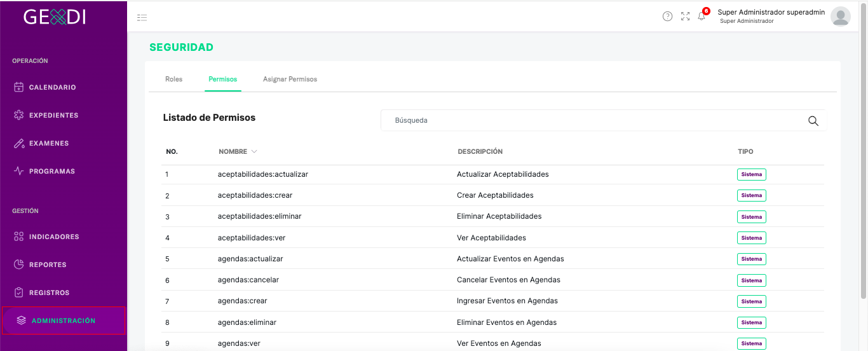
Task: Click description Actualizar Aceptabilidades
Action: pyautogui.click(x=503, y=174)
